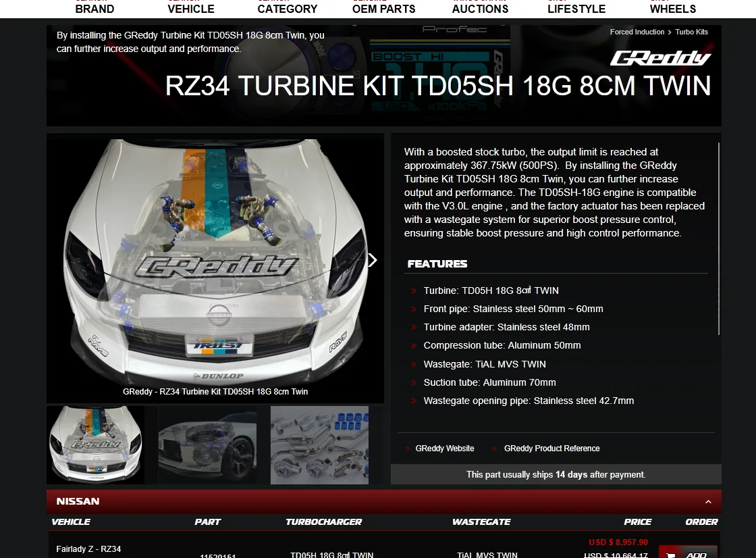756x558 pixels.
Task: Select the Fairlady Z - RZ34 vehicle text
Action: pos(88,549)
